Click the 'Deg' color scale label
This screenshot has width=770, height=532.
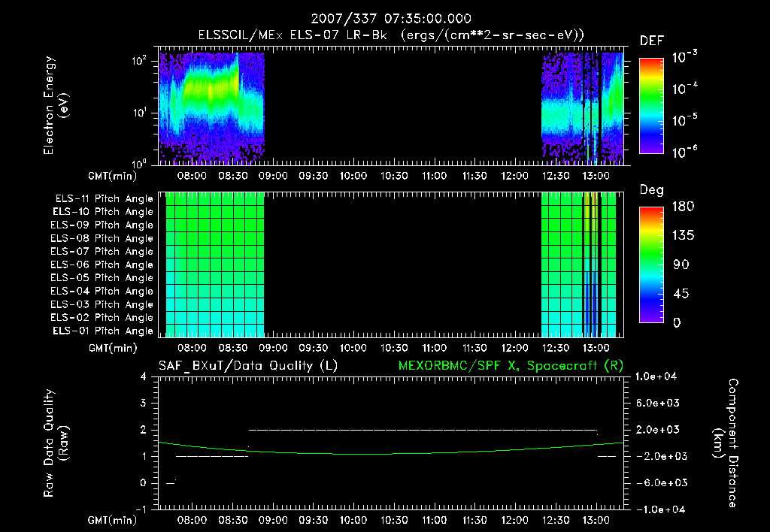[651, 190]
